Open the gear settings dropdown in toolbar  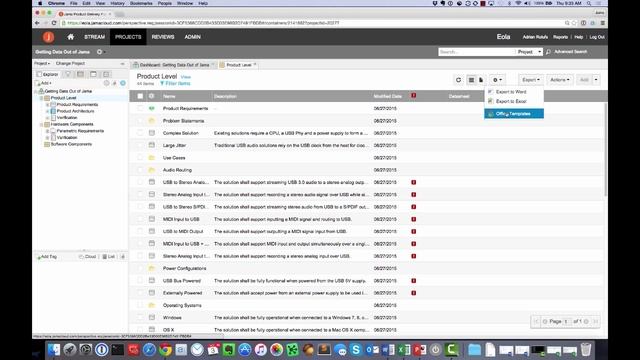[497, 80]
